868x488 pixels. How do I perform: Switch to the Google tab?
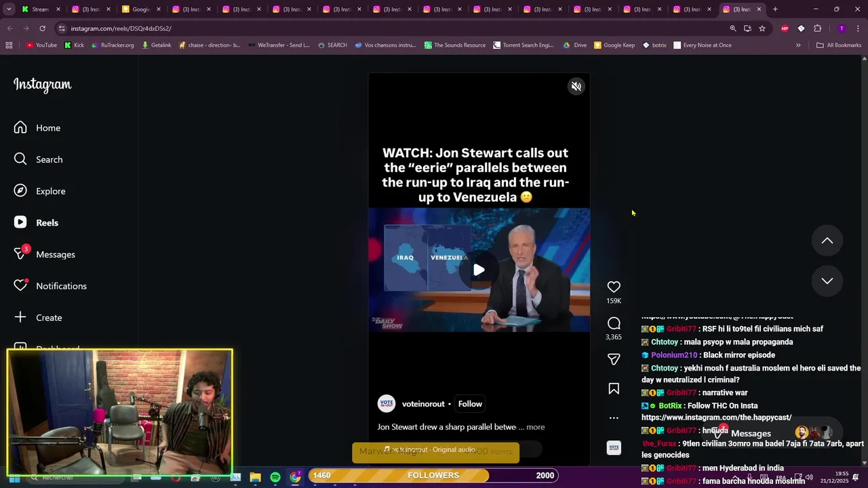pyautogui.click(x=140, y=9)
